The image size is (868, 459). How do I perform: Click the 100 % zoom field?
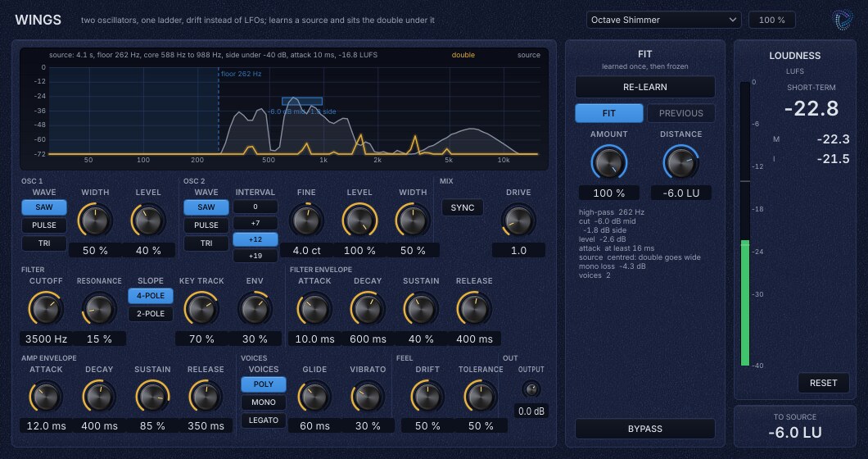click(x=771, y=20)
